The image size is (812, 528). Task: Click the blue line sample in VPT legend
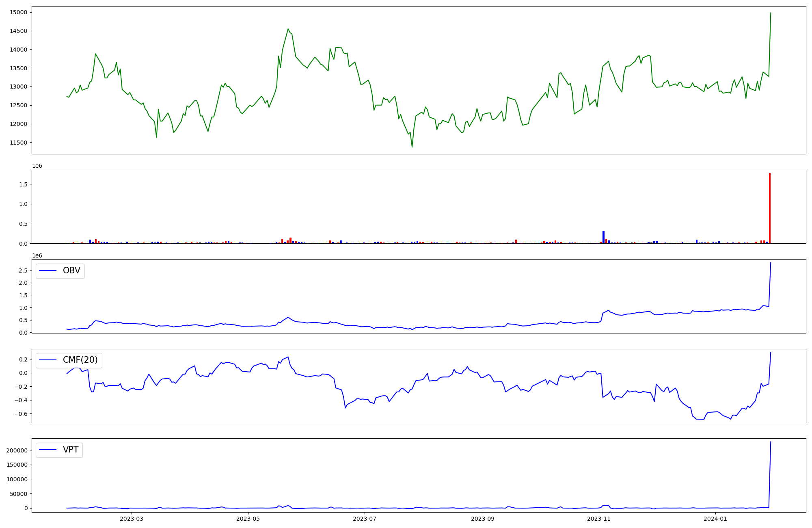click(48, 450)
